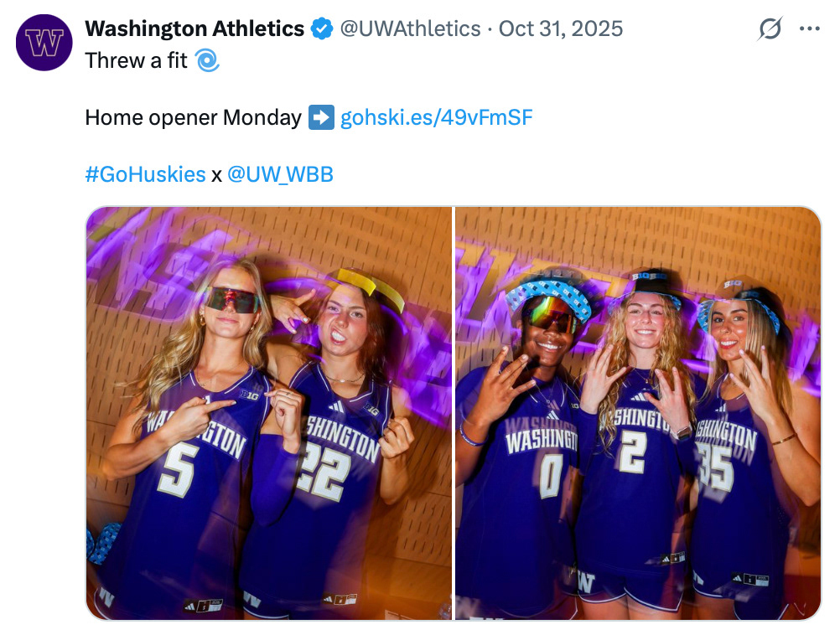Click the Washington Athletics display name
The width and height of the screenshot is (840, 635).
pyautogui.click(x=194, y=29)
